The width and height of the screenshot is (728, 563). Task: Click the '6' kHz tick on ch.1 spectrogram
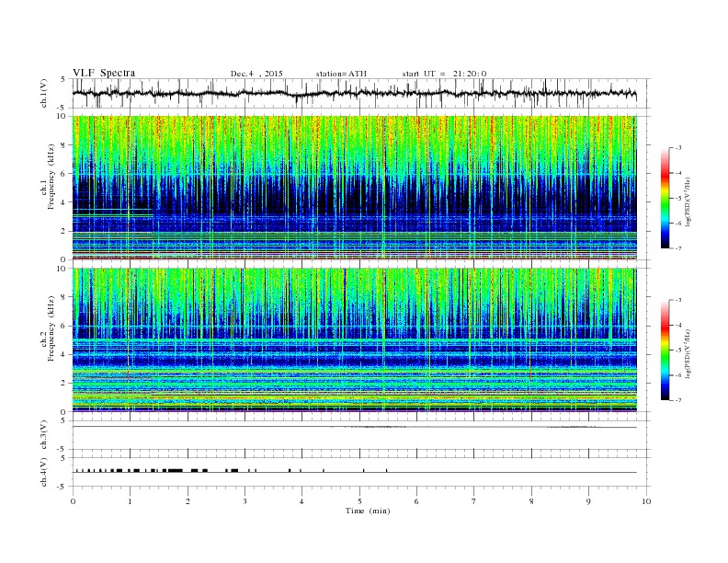tap(63, 174)
